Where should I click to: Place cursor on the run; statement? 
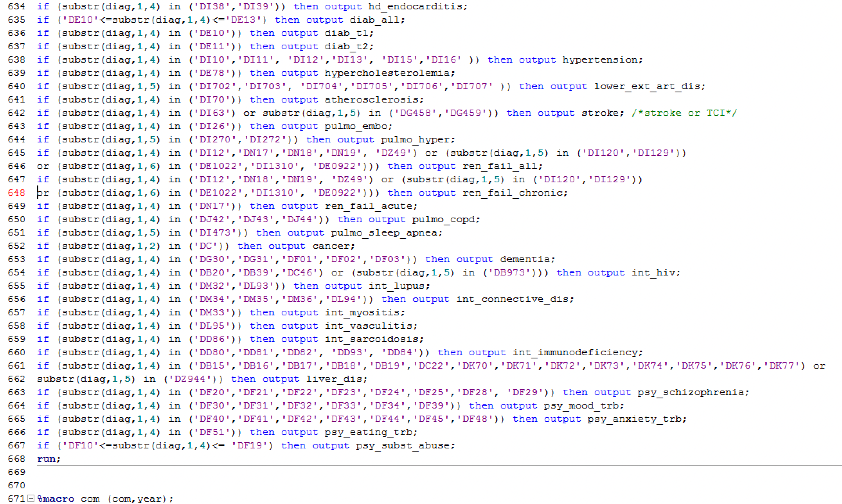pos(49,459)
